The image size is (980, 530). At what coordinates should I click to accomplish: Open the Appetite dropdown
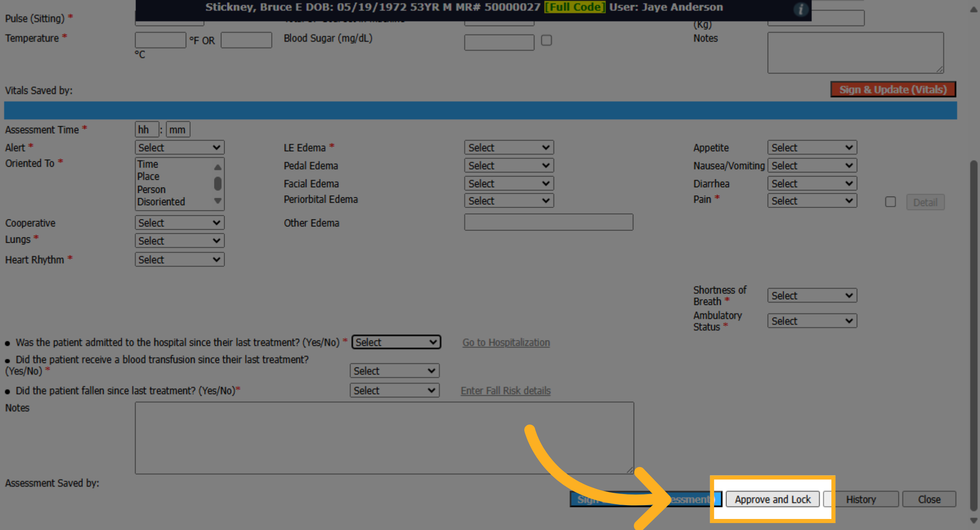click(812, 148)
